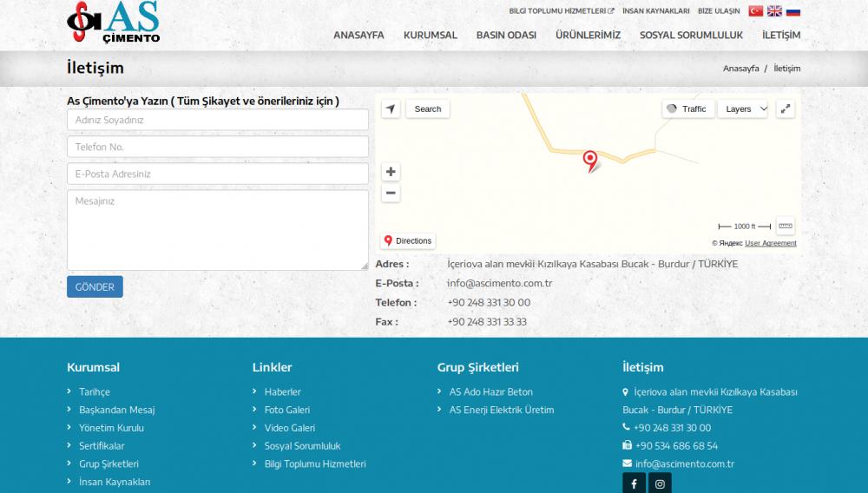Open Yönetim Kurulu footer link
The image size is (868, 493).
pos(111,428)
